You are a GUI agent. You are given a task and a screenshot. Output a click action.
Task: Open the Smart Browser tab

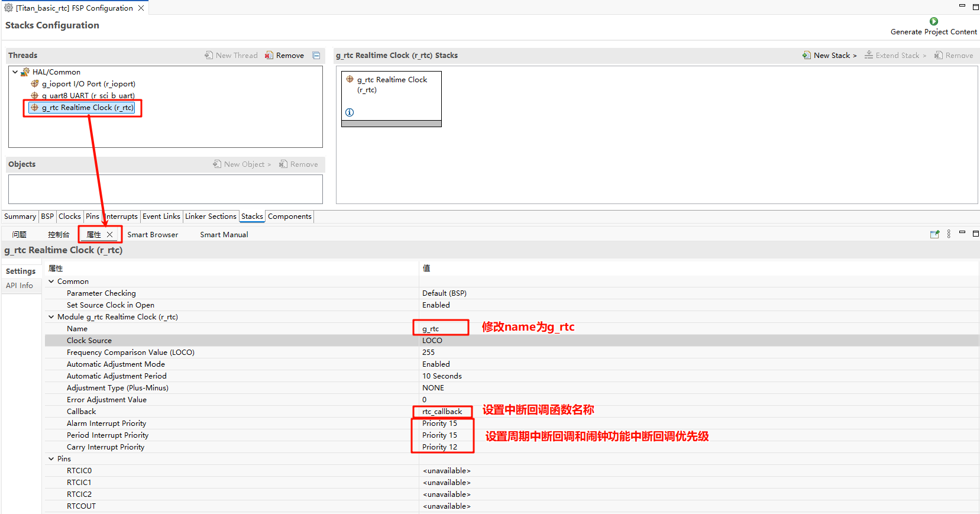[x=153, y=235]
